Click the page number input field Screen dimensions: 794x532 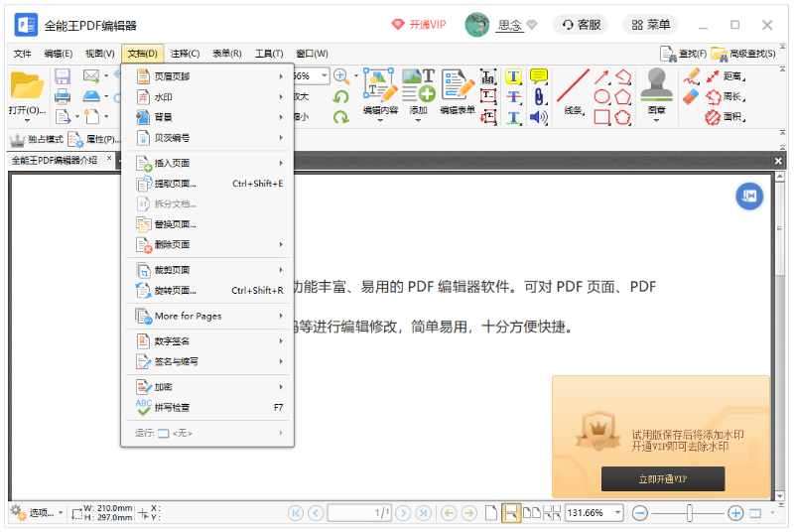click(x=359, y=513)
